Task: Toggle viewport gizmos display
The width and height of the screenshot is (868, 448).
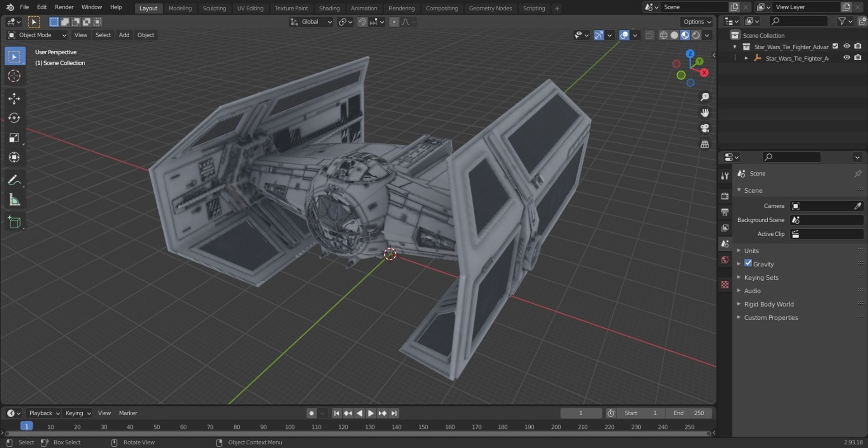Action: click(x=599, y=35)
